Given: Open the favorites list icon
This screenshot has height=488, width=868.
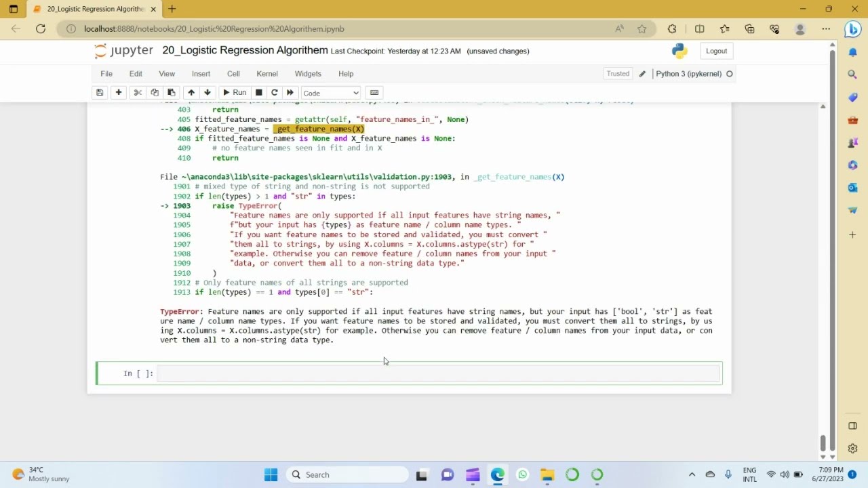Looking at the screenshot, I should tap(724, 29).
